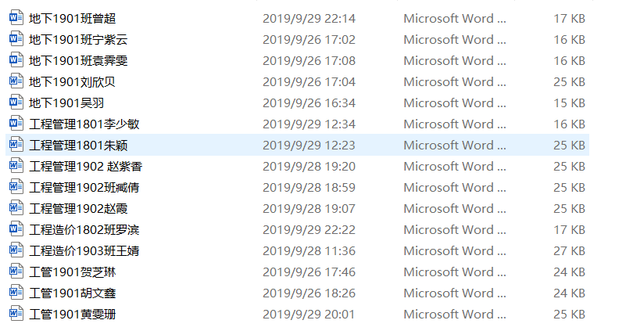Click the Word icon for 地下1901班宁紫云
Image resolution: width=644 pixels, height=331 pixels.
point(16,39)
